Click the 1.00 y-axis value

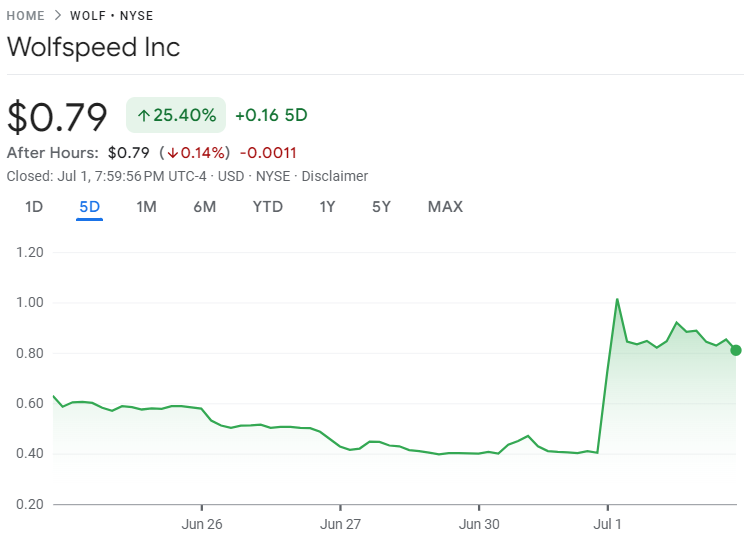pos(30,302)
